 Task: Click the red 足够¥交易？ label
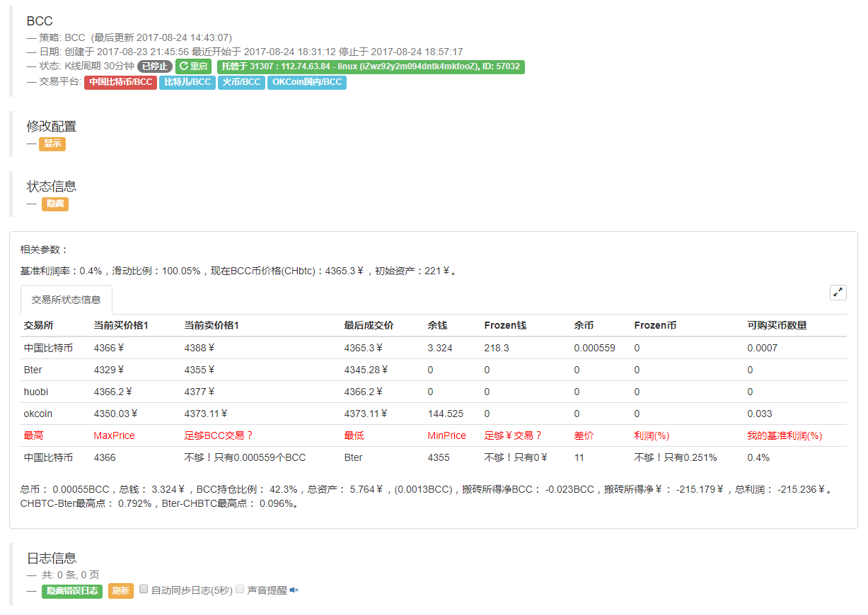513,435
